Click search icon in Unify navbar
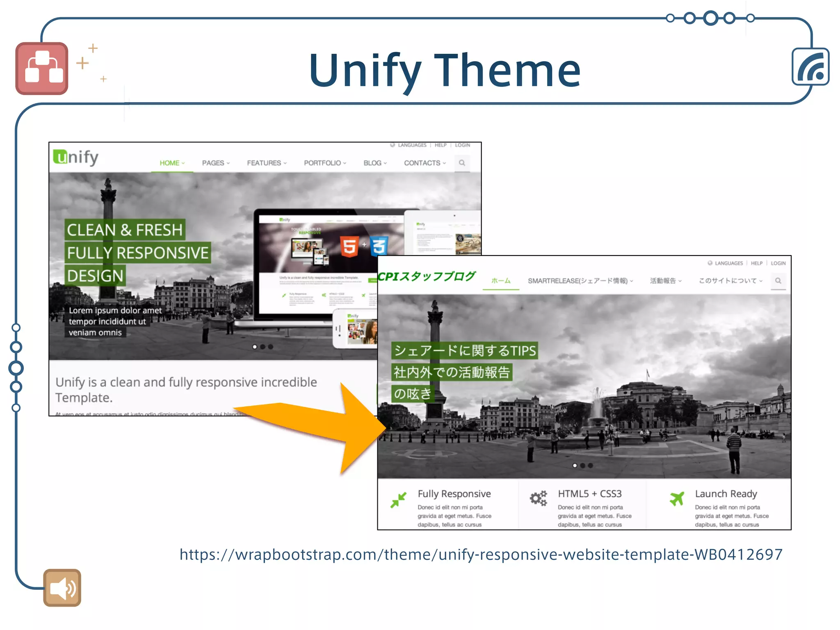This screenshot has width=840, height=630. 462,163
